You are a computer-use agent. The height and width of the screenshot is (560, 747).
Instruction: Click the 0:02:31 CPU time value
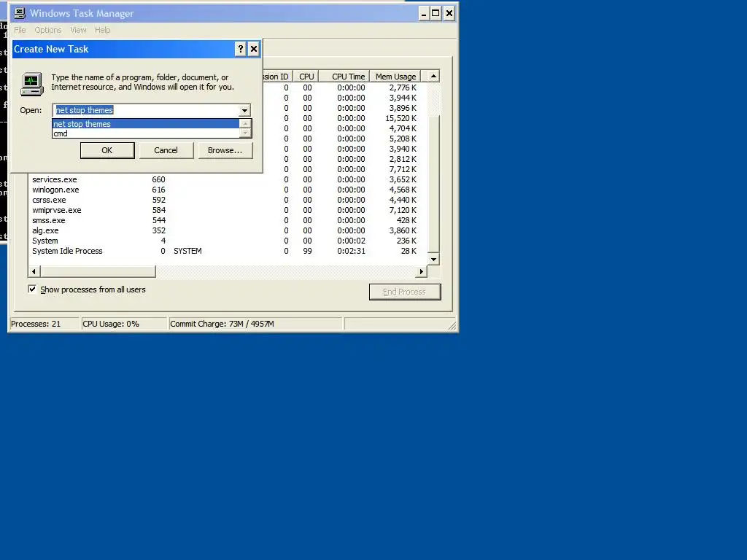tap(351, 251)
